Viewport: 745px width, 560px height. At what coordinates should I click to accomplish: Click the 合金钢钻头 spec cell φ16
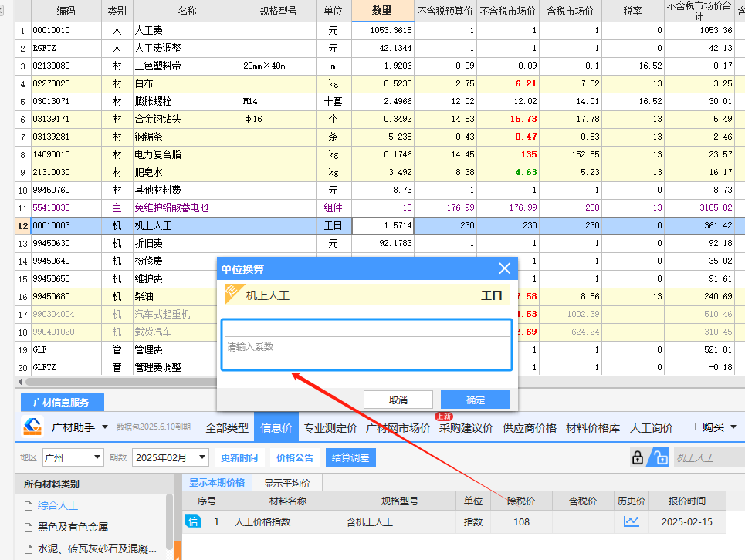(x=279, y=119)
